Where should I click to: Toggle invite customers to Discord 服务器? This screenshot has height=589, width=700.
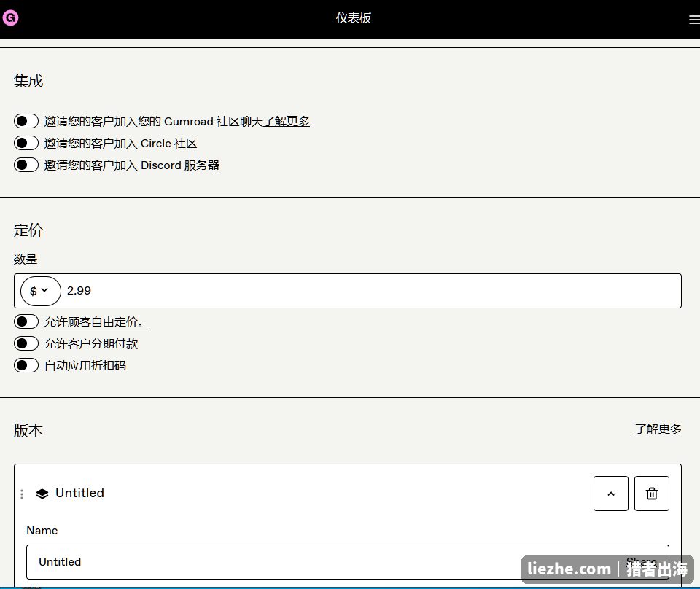click(x=26, y=165)
